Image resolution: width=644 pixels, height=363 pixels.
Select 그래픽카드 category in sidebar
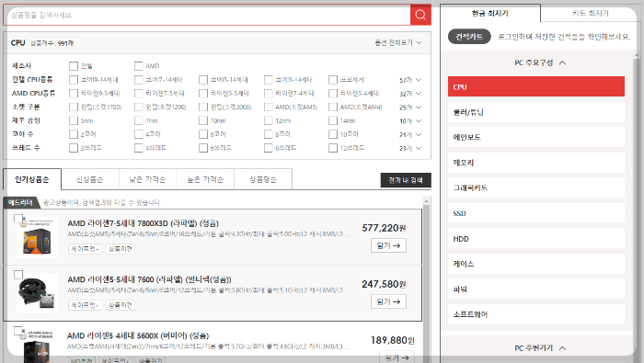coord(536,187)
